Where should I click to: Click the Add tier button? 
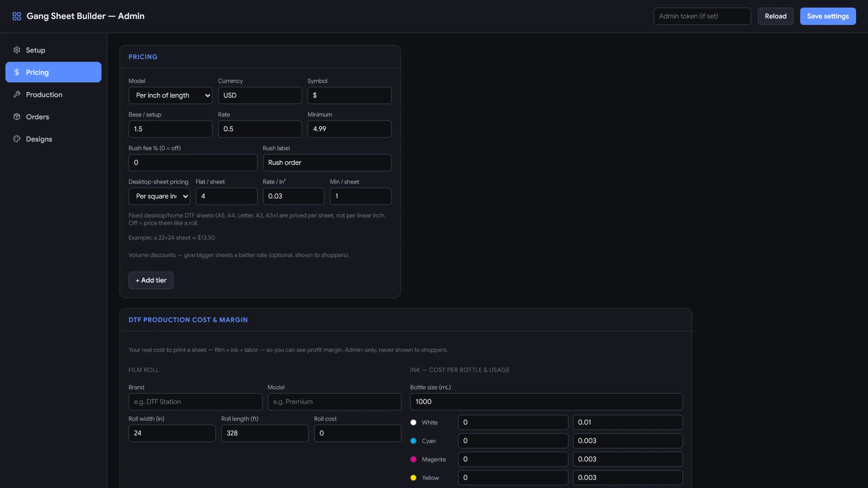click(151, 280)
